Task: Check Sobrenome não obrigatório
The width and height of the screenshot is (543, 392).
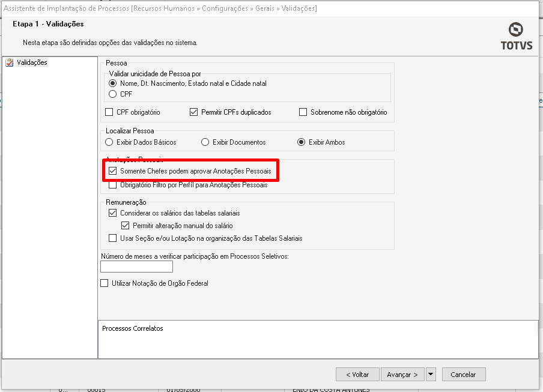Action: (303, 112)
